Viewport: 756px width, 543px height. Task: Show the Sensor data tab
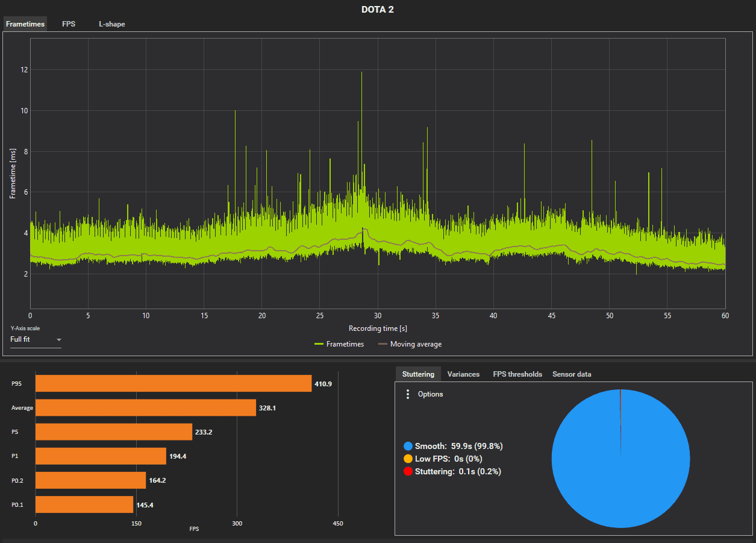point(572,374)
